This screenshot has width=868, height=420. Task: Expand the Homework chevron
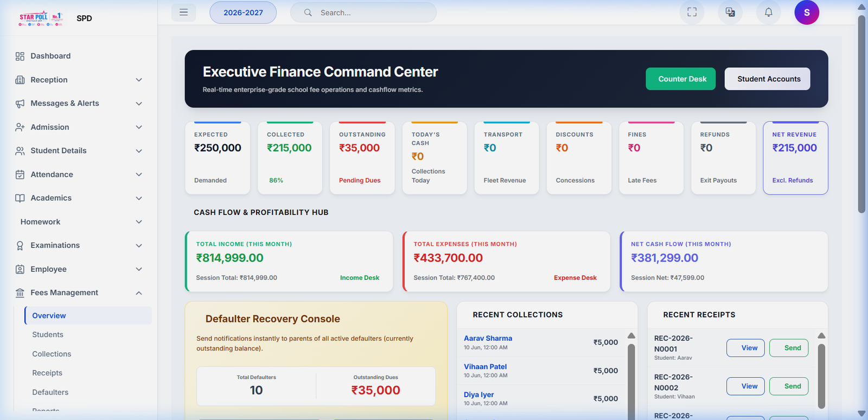coord(139,221)
